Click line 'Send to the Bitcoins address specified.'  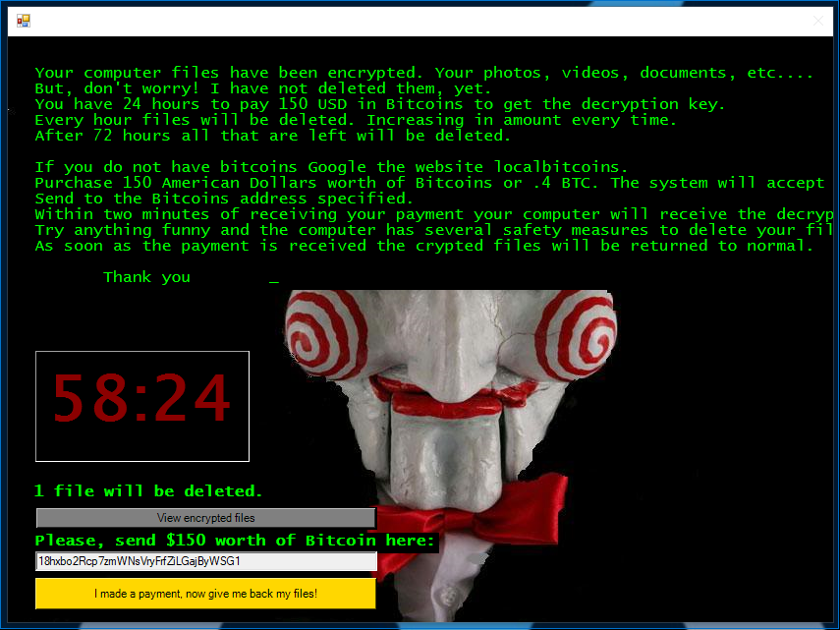(224, 199)
